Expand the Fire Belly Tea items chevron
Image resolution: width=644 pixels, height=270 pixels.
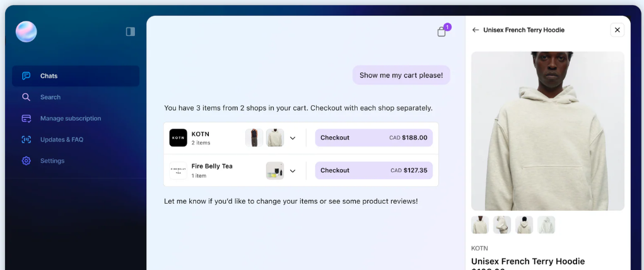(293, 171)
